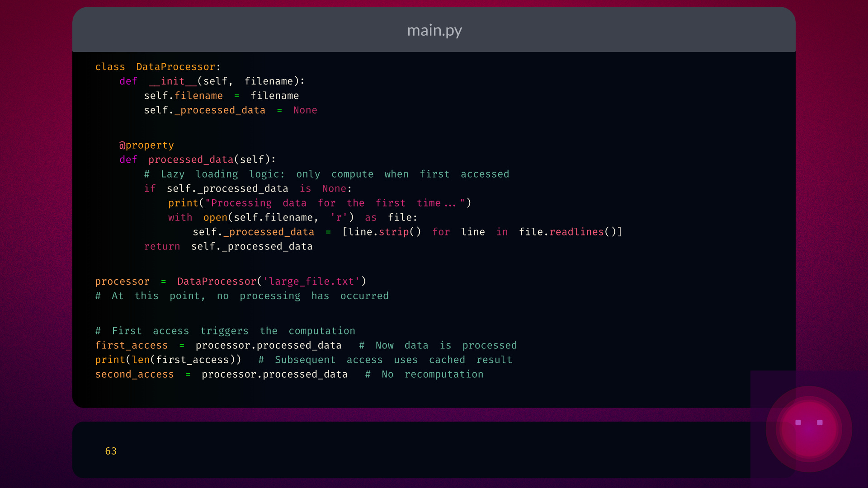Click the 'No recomputation' comment
868x488 pixels.
tap(424, 374)
